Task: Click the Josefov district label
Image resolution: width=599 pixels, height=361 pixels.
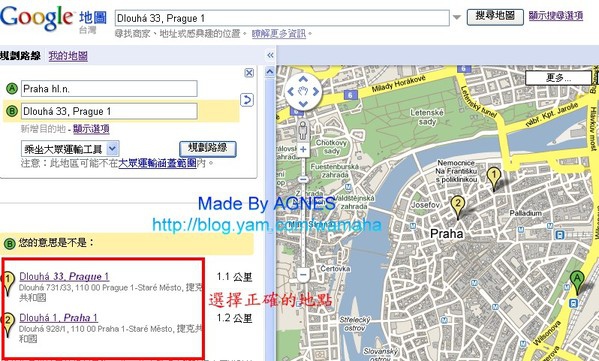Action: [425, 205]
